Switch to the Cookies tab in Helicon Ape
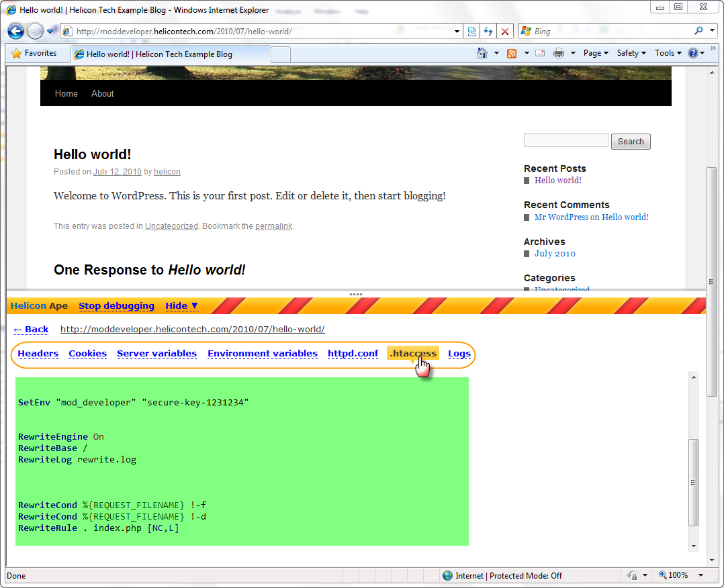The width and height of the screenshot is (724, 588). (87, 354)
